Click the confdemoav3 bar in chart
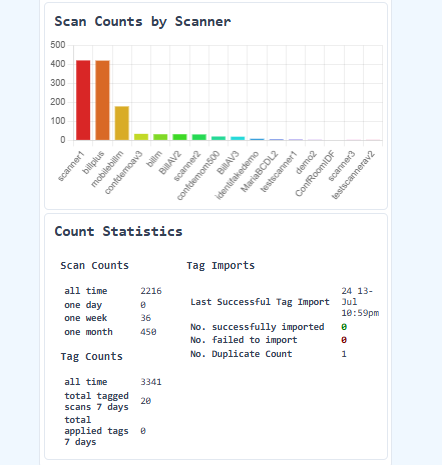 (141, 137)
